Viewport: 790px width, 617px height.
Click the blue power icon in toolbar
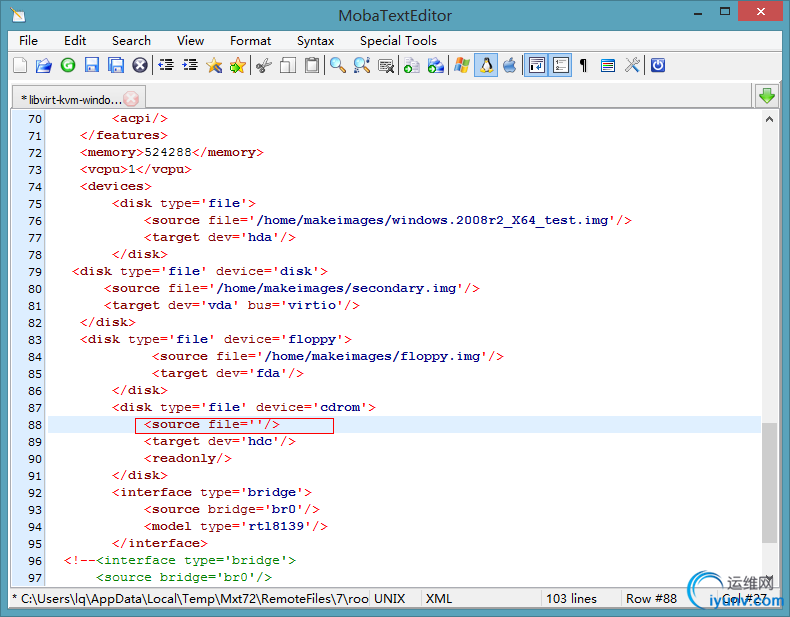point(658,66)
